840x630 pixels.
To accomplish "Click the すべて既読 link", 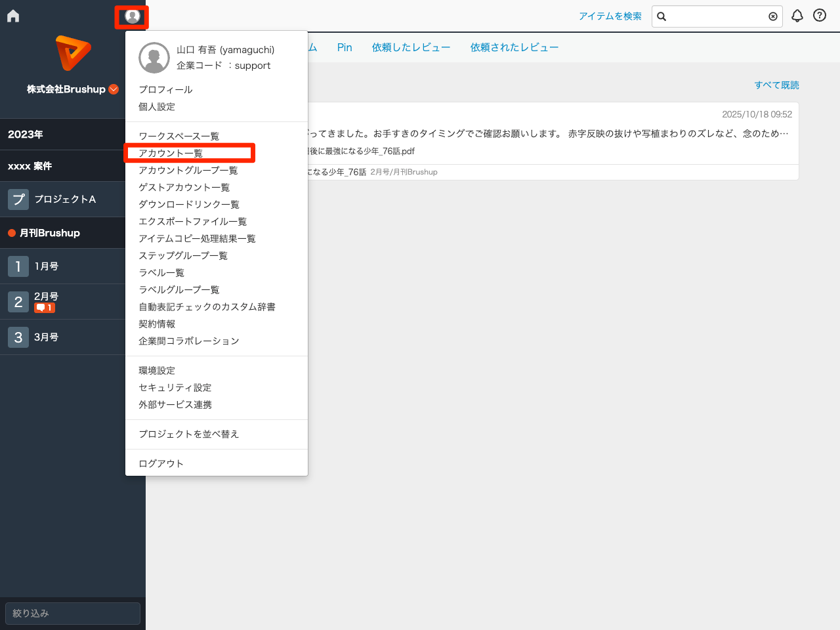I will coord(777,85).
